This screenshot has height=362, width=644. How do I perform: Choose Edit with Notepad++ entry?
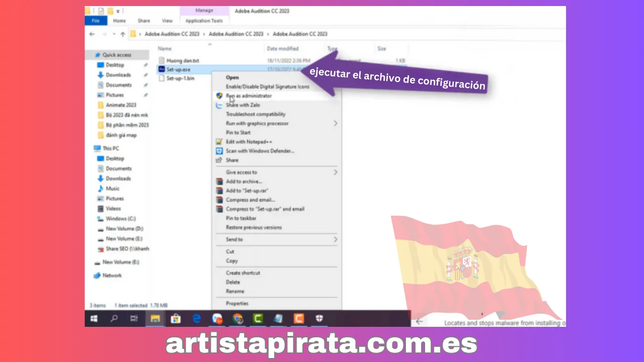249,142
